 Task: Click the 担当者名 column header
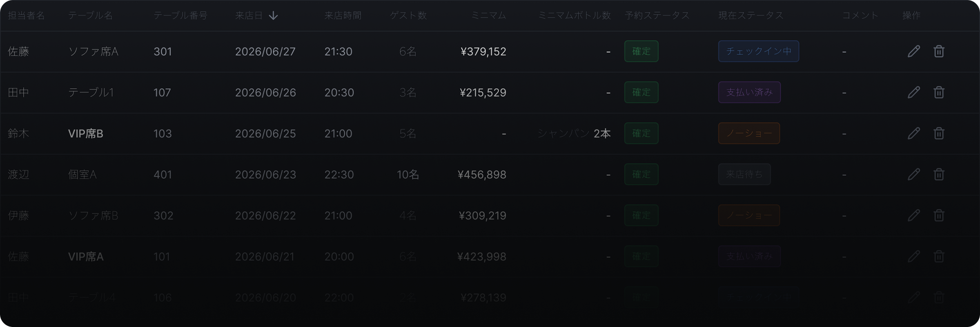click(x=27, y=16)
